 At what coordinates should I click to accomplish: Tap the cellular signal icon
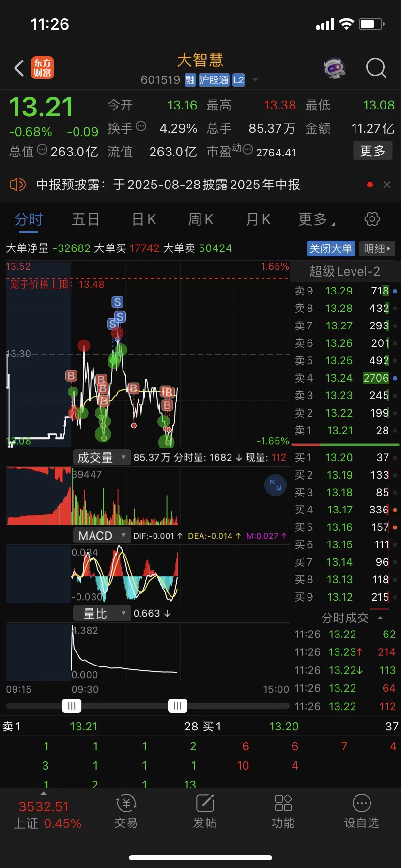(325, 24)
